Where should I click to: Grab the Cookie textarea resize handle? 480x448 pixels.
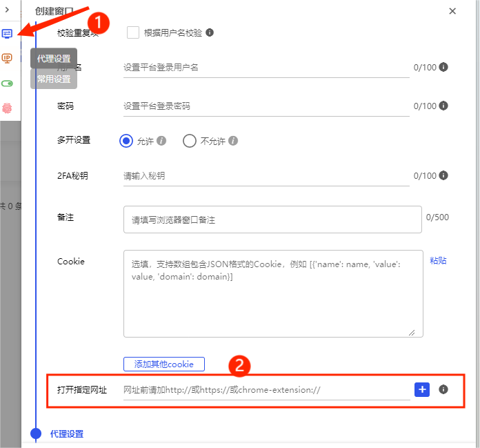412,333
